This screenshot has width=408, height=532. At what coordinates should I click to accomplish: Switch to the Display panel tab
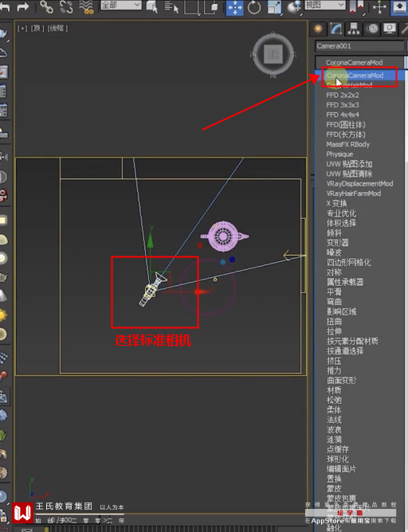pos(390,29)
